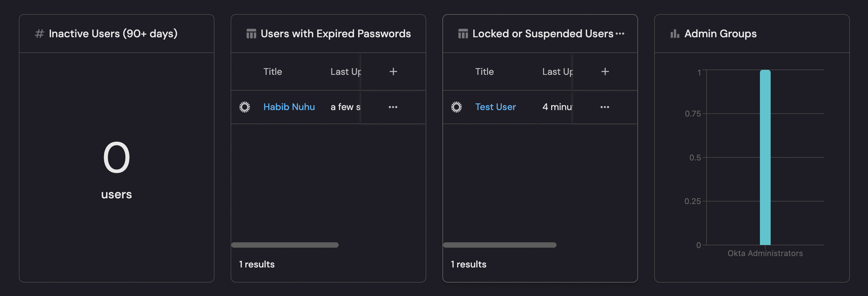Click the Okta icon next to Habib Nuhu
Image resolution: width=868 pixels, height=296 pixels.
[x=245, y=107]
